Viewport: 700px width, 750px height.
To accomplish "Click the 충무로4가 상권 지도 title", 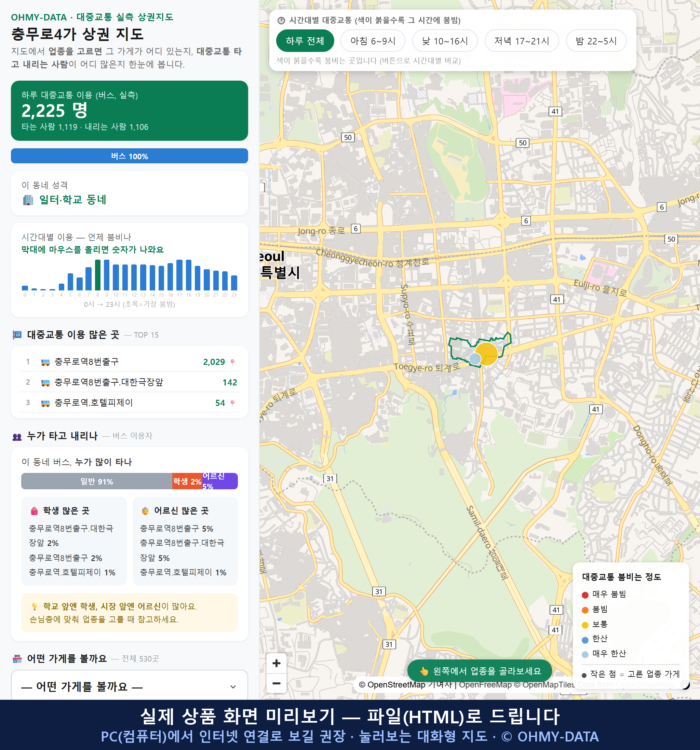I will tap(77, 34).
